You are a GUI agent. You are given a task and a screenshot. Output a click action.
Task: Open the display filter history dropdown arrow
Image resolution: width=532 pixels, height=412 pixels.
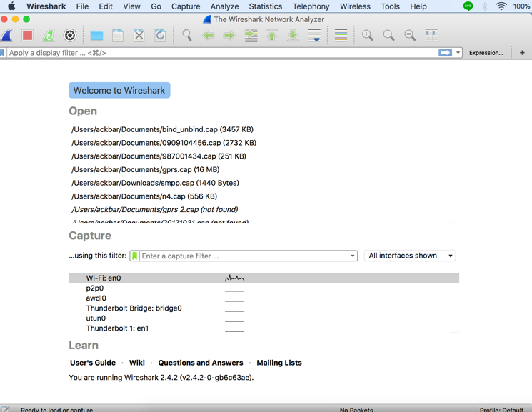[x=458, y=53]
